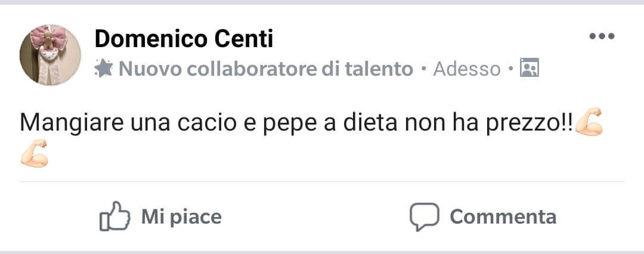644x254 pixels.
Task: Click the thumbs-up Like icon
Action: pos(114,216)
